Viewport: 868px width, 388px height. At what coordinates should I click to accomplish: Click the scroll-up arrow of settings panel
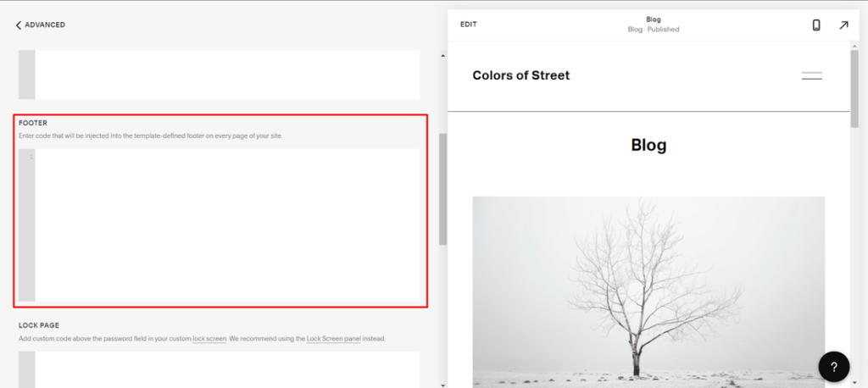click(x=442, y=57)
